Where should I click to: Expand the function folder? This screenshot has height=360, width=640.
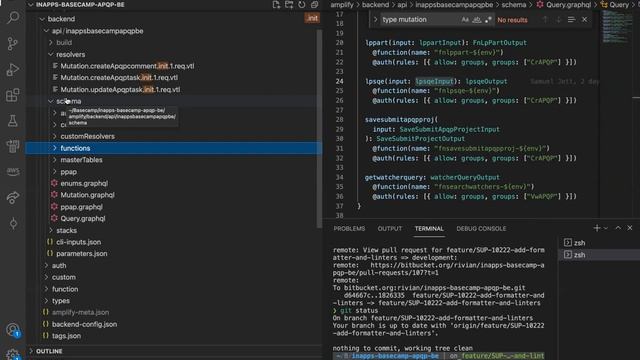(174, 289)
